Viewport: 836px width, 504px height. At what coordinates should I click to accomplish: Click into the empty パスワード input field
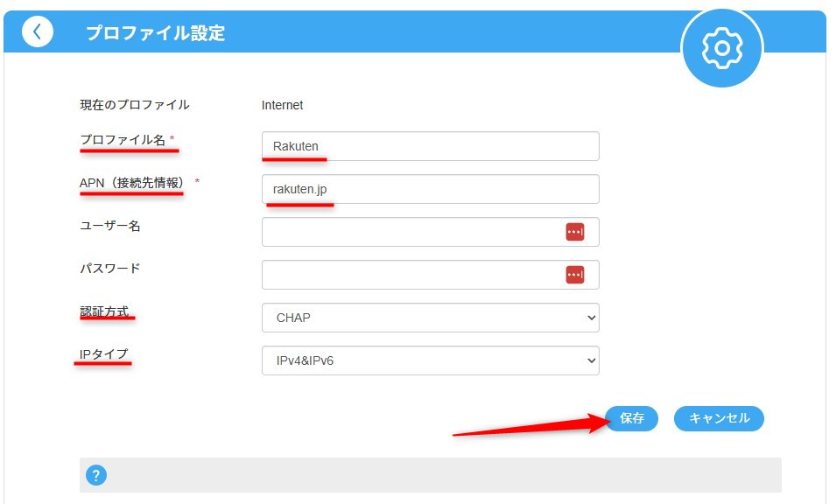click(x=411, y=275)
